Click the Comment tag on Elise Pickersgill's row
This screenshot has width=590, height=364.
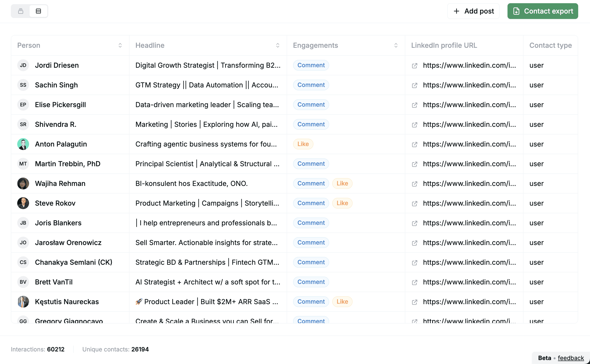(x=311, y=105)
